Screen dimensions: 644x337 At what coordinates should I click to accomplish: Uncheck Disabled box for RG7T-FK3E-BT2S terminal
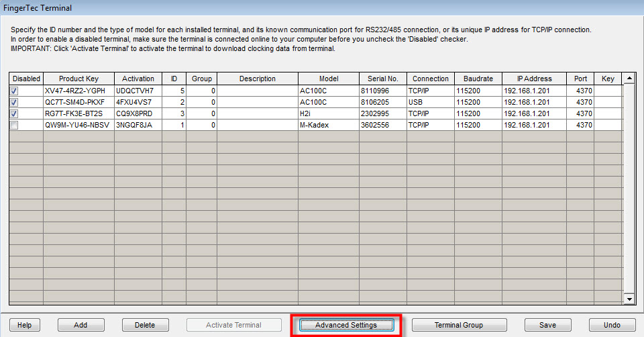click(x=14, y=114)
